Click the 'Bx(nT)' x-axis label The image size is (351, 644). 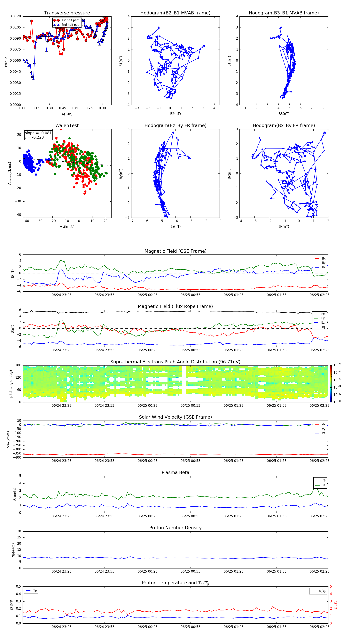pos(284,227)
